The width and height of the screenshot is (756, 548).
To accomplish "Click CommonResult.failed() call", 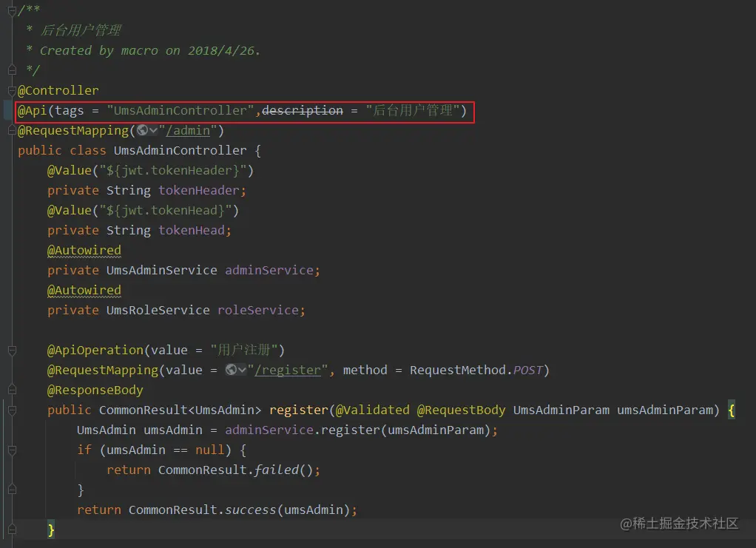I will pyautogui.click(x=236, y=470).
